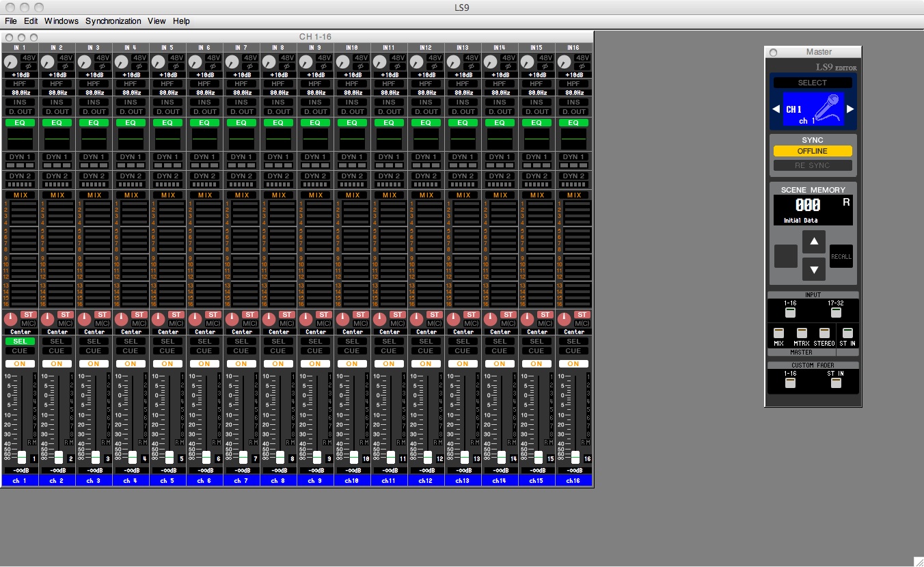Select ch 7 with SEL button
924x567 pixels.
click(x=242, y=342)
